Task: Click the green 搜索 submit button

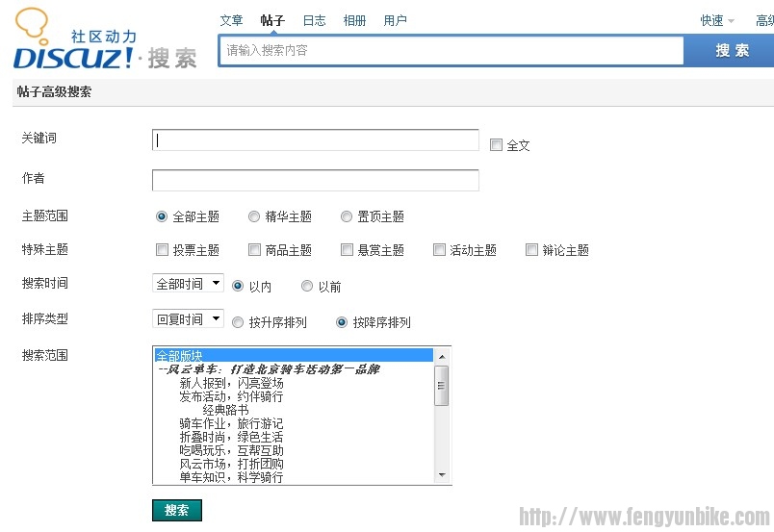Action: point(177,510)
